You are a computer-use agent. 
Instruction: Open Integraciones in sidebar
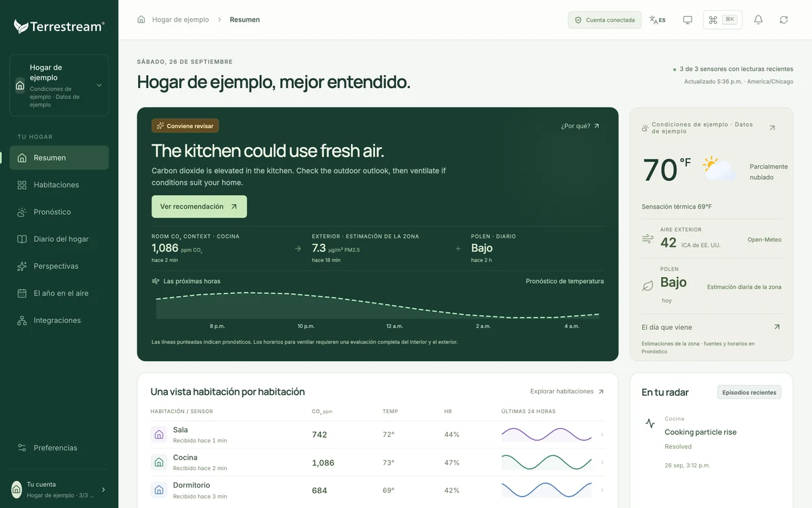click(x=59, y=320)
